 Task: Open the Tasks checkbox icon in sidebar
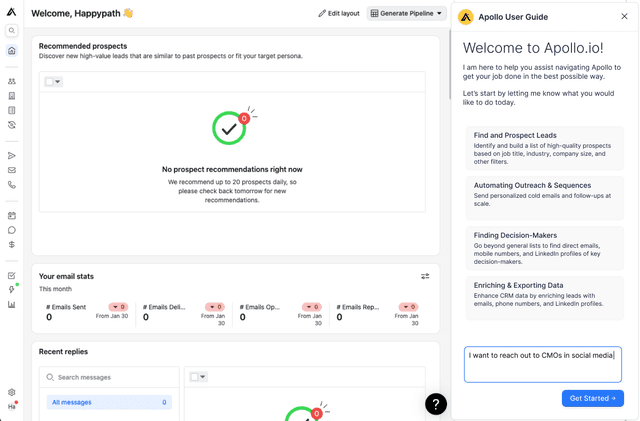(11, 276)
